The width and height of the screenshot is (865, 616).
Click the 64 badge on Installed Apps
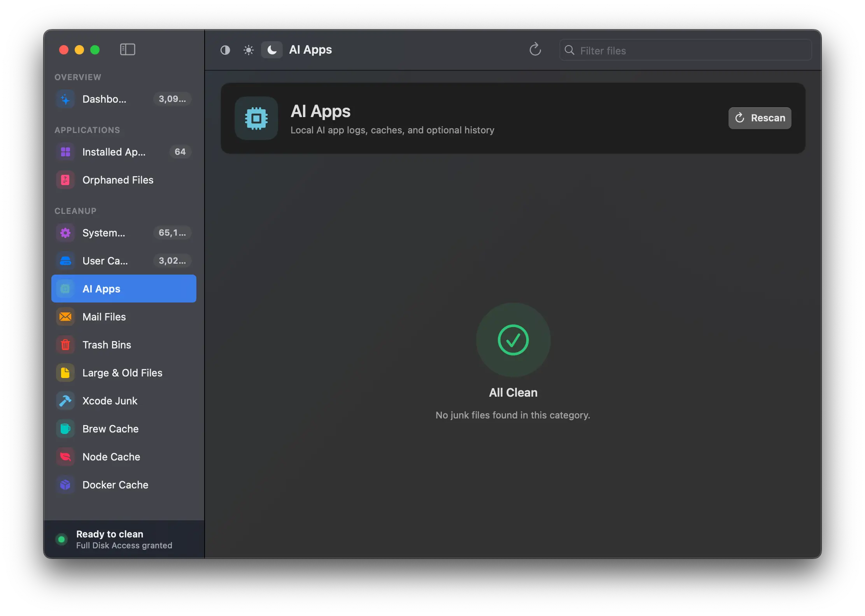point(180,152)
